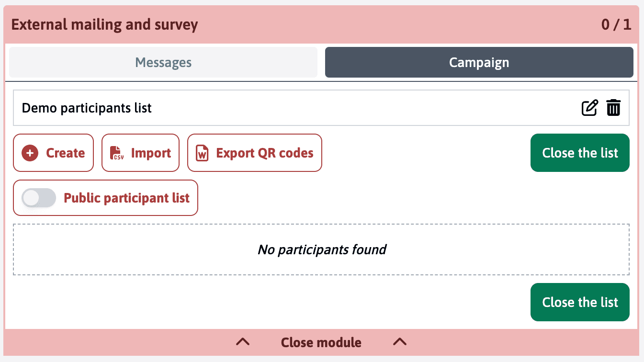Switch to the Messages tab
This screenshot has height=362, width=644.
click(x=163, y=62)
